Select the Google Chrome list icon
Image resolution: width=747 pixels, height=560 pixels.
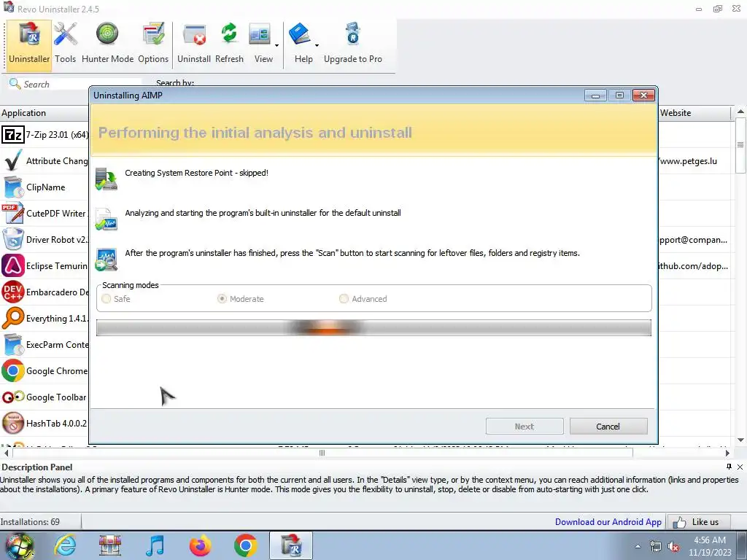pyautogui.click(x=13, y=371)
